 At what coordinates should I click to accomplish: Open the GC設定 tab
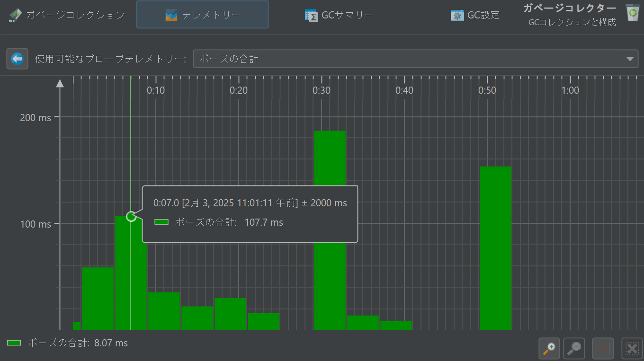(x=475, y=15)
